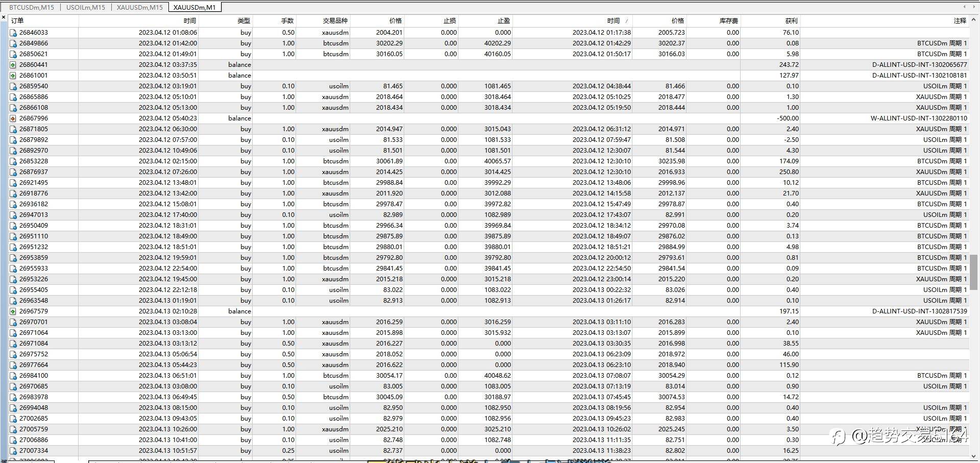
Task: Click the order icon for 26963548
Action: point(13,301)
